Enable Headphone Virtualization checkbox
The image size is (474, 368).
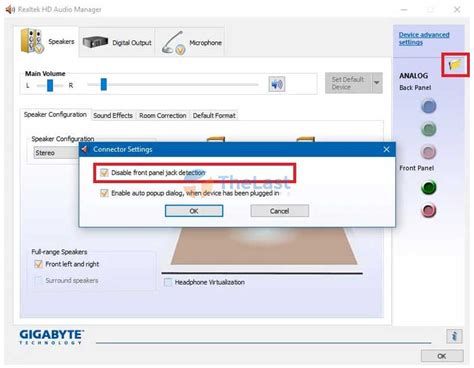pyautogui.click(x=168, y=282)
